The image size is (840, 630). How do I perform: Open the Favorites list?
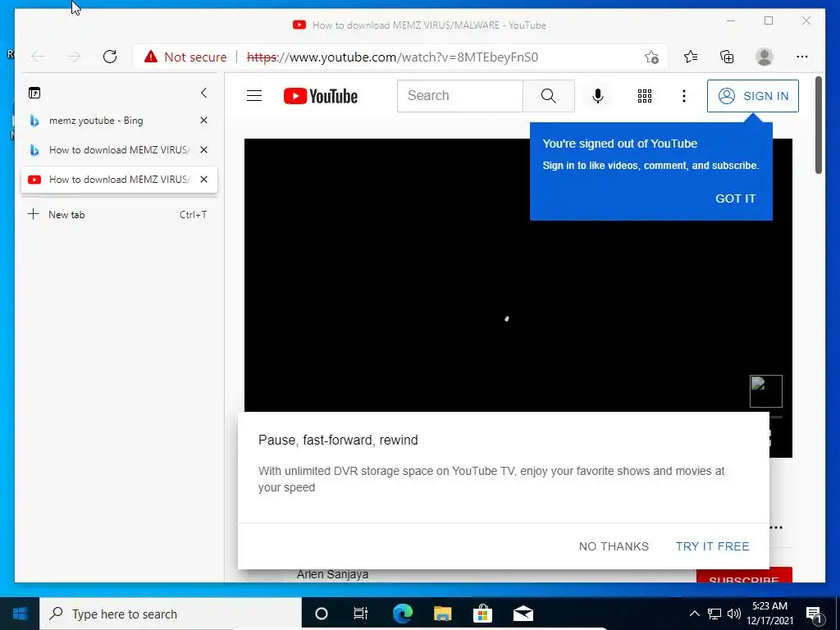tap(691, 57)
